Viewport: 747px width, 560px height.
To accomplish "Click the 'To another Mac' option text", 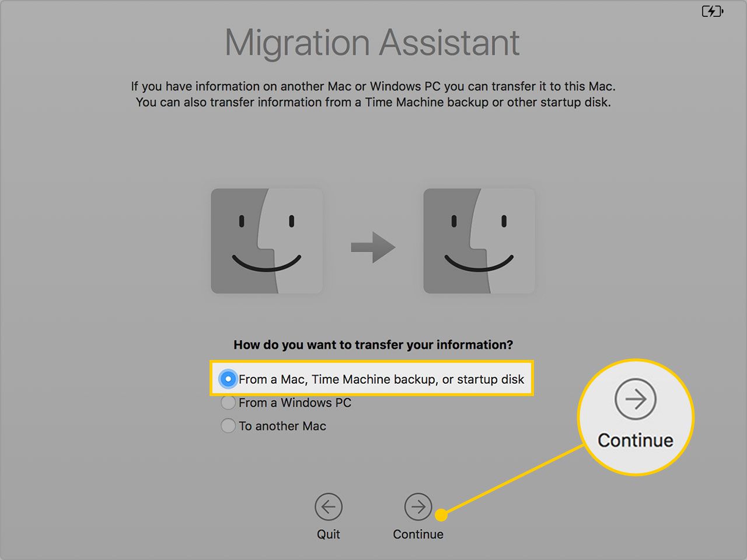I will pyautogui.click(x=282, y=426).
